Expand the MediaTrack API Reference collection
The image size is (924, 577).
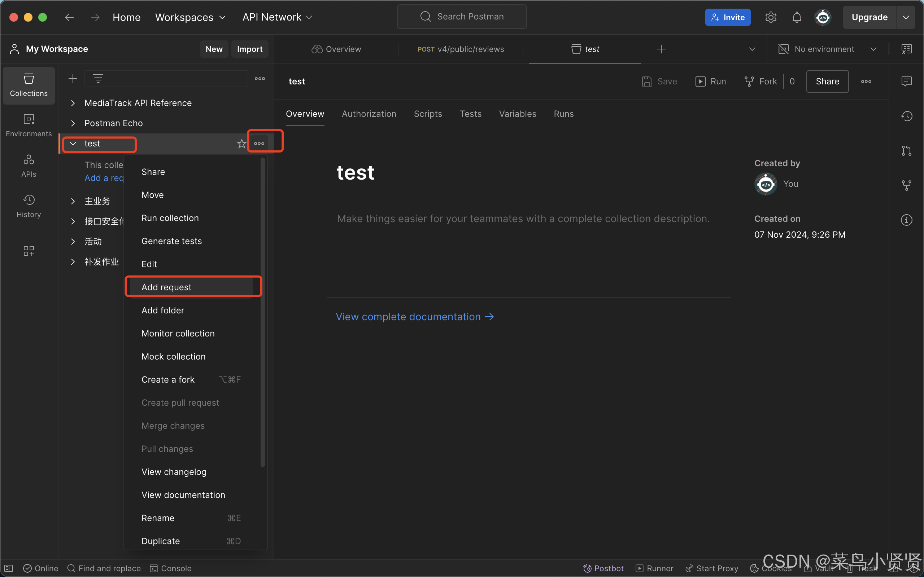(x=73, y=103)
